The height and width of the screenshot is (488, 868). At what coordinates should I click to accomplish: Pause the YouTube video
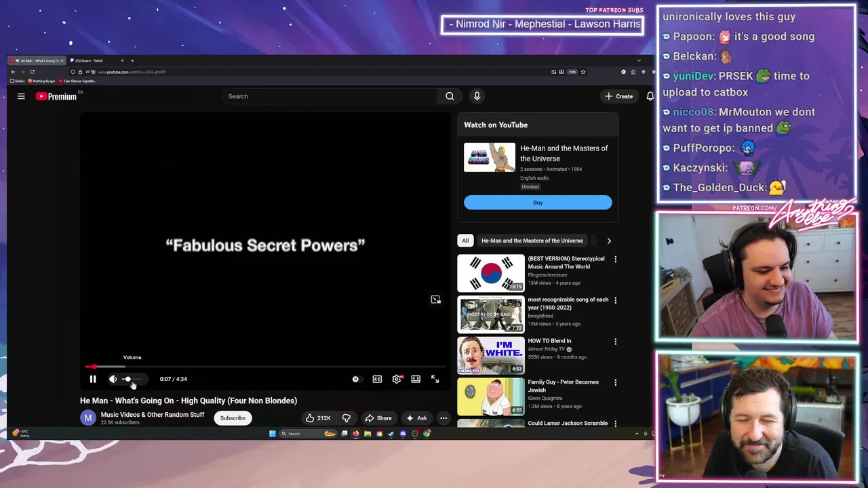pos(93,379)
